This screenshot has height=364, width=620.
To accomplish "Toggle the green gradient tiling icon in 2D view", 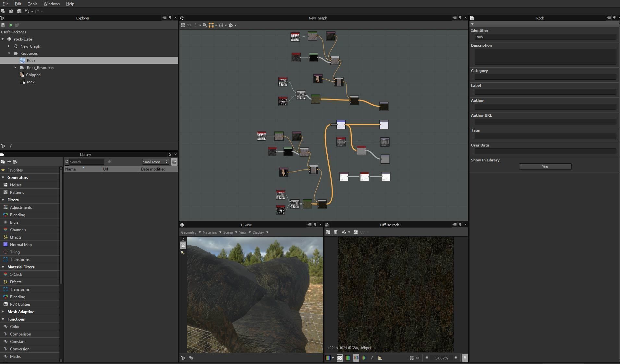I will pyautogui.click(x=348, y=358).
